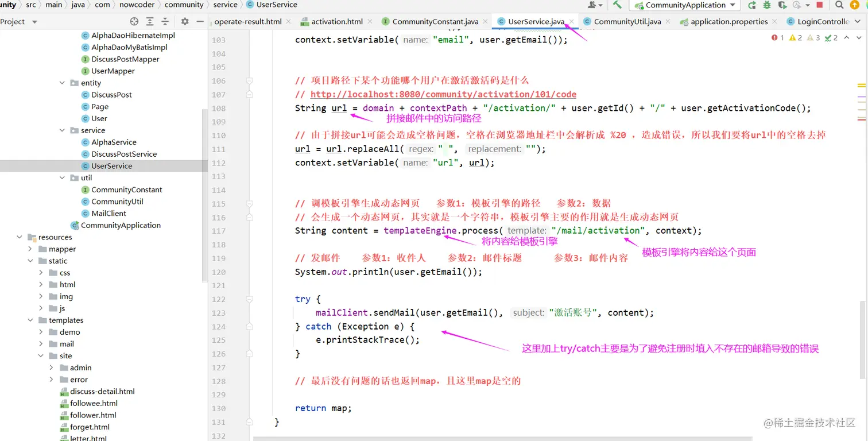Collapse the entity package folder
Image resolution: width=868 pixels, height=441 pixels.
tap(63, 83)
